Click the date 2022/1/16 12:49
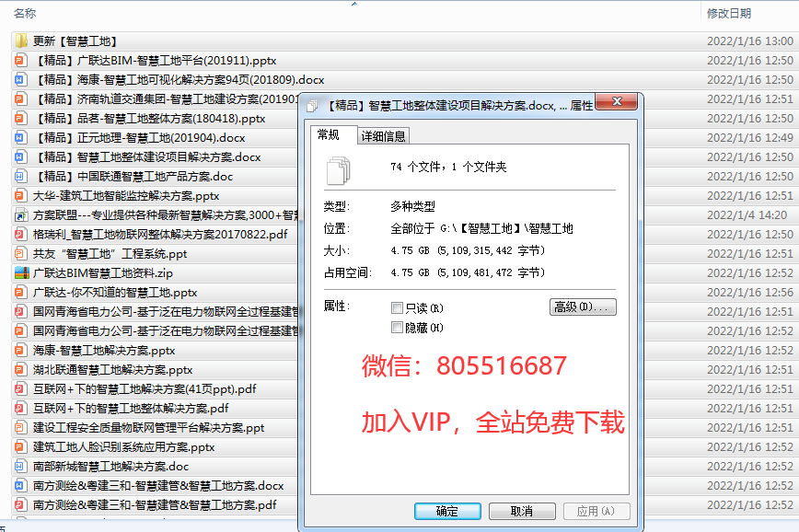 click(x=750, y=137)
